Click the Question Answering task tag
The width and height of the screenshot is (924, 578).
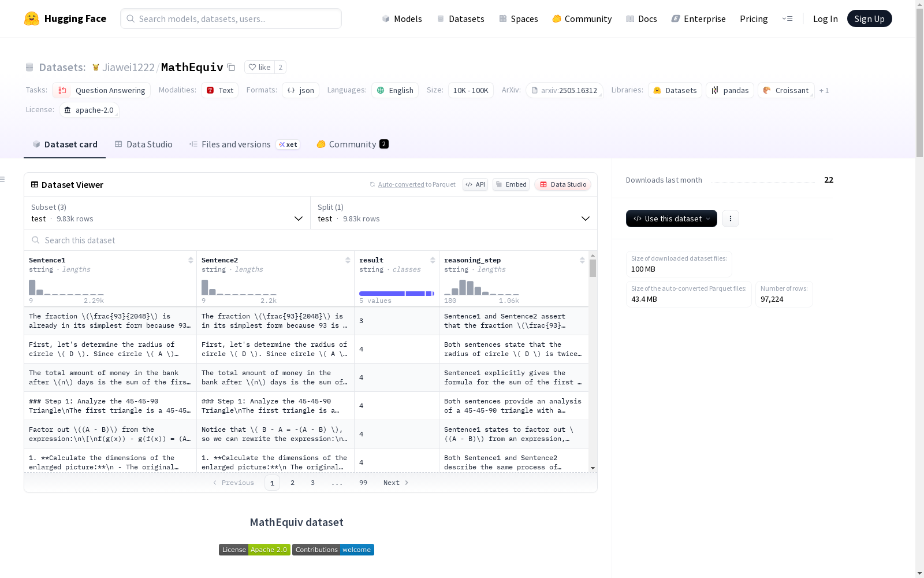pyautogui.click(x=102, y=90)
